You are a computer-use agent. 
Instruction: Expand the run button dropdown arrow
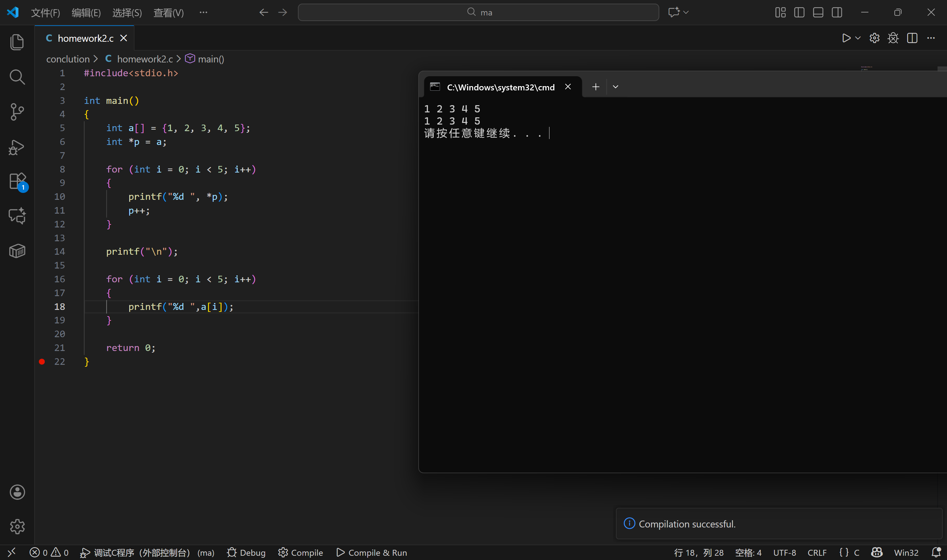tap(858, 38)
